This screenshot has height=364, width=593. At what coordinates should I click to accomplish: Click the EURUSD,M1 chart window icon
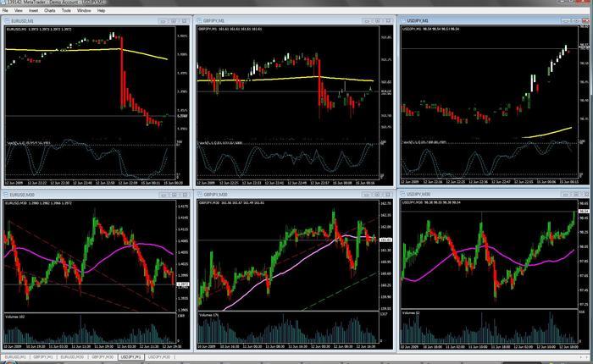point(7,21)
